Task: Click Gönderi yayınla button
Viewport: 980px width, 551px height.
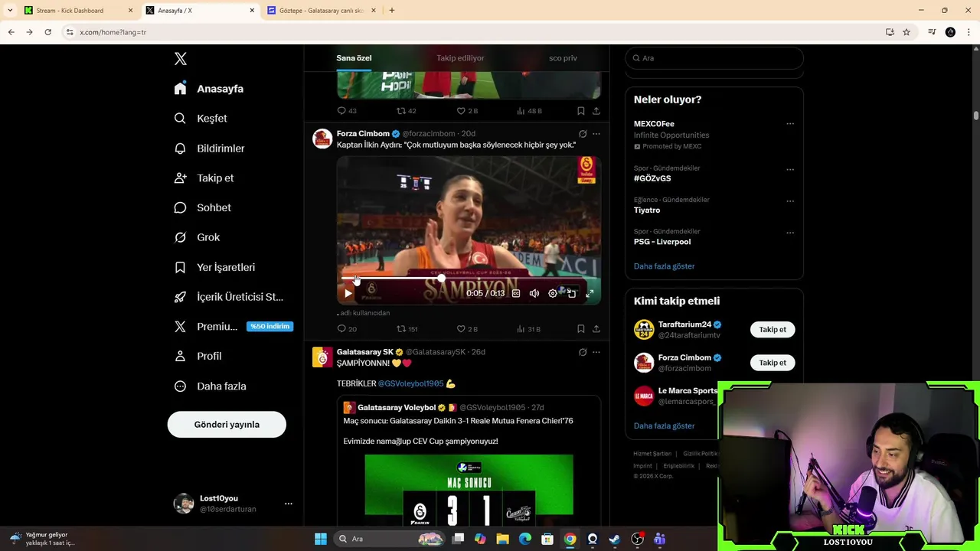Action: [x=227, y=425]
